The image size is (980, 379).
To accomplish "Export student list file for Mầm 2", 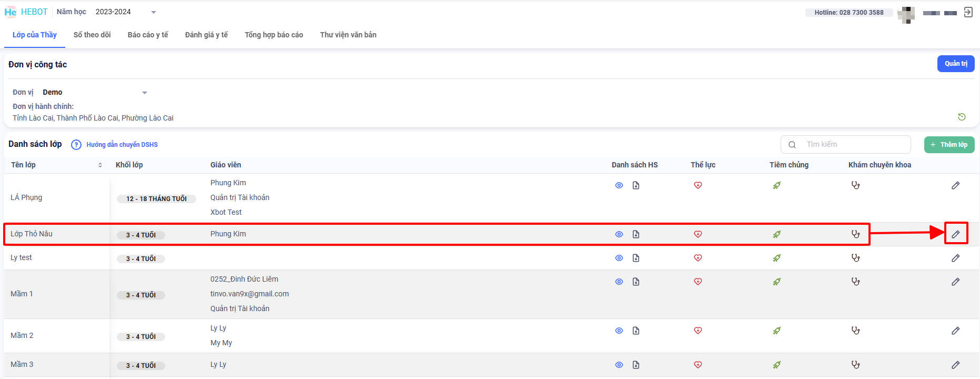I will pyautogui.click(x=636, y=331).
